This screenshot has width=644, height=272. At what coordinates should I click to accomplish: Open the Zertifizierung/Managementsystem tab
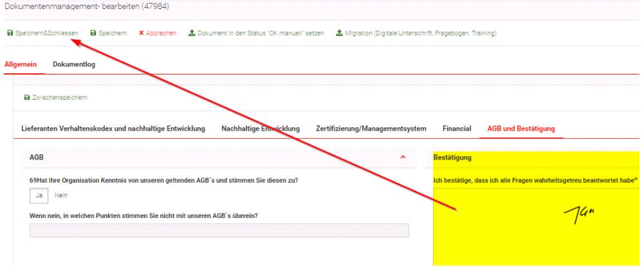(371, 129)
